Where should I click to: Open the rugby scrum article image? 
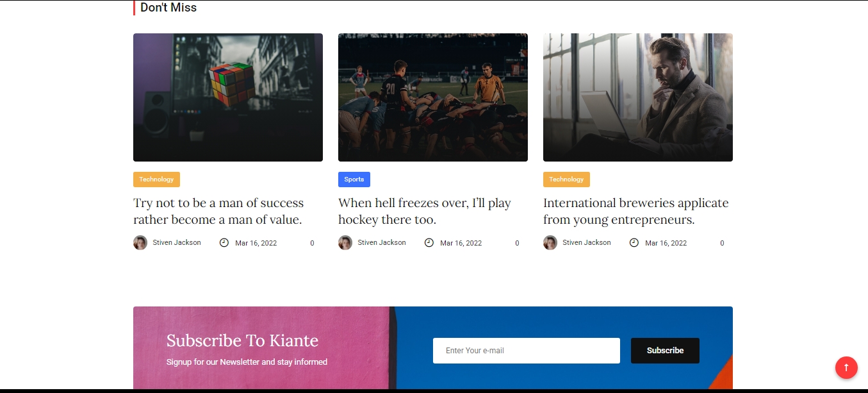pyautogui.click(x=432, y=97)
